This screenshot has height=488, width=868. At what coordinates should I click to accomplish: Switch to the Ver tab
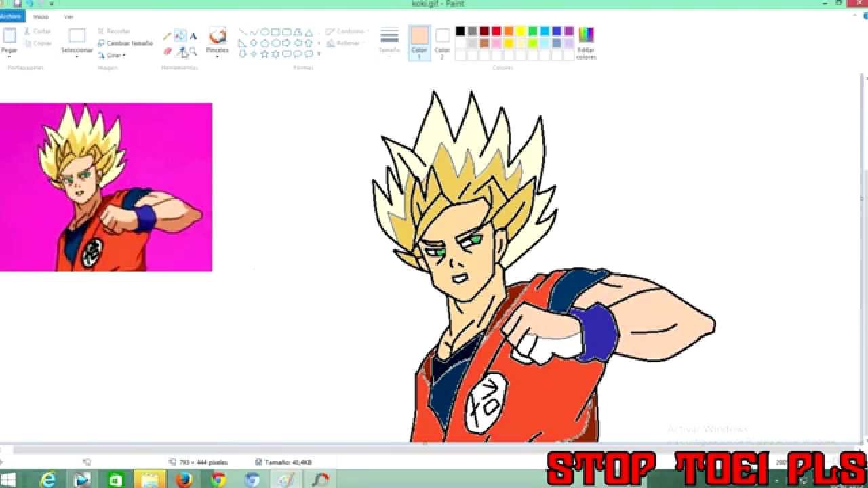click(x=68, y=17)
